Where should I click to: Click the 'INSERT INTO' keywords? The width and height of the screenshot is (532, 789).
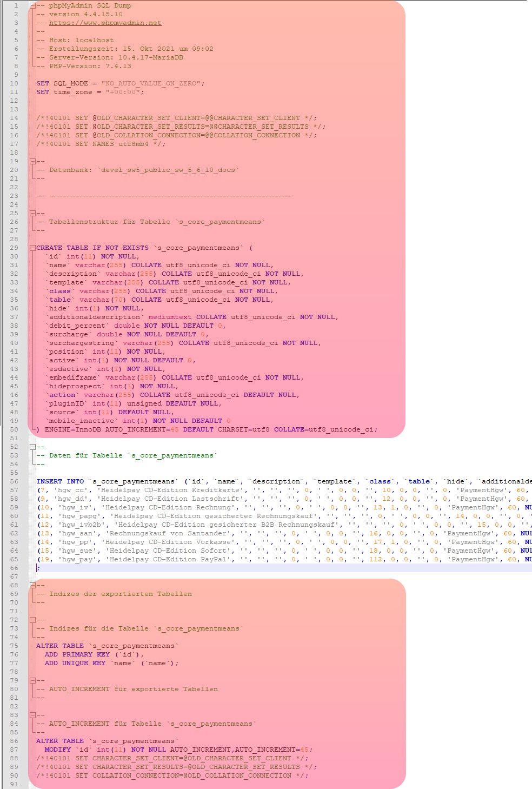tap(60, 481)
